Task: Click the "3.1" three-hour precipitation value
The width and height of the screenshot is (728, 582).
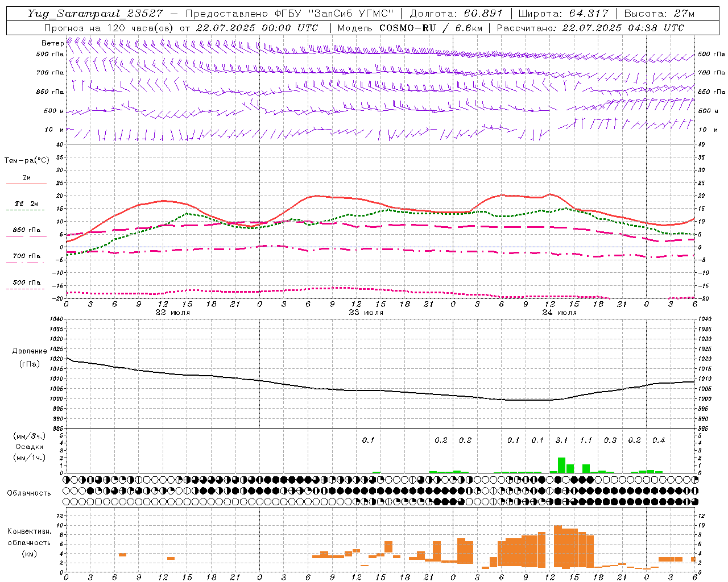Action: 561,440
